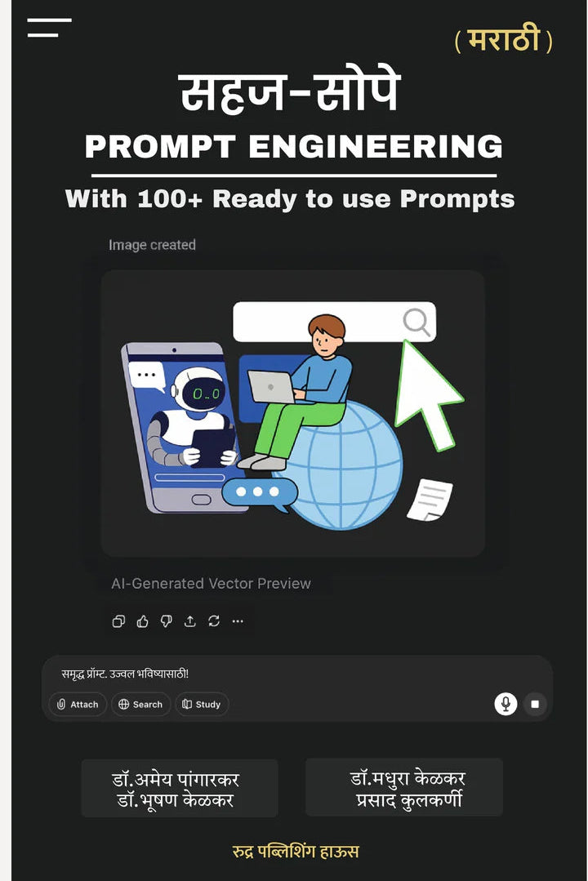Screen dimensions: 588x881
Task: Click the Attach button with paperclip
Action: coord(78,704)
